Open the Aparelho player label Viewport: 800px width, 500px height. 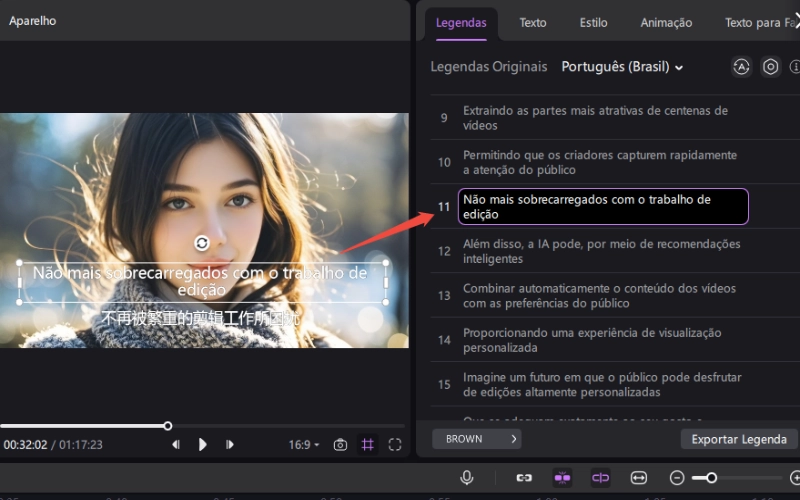pyautogui.click(x=33, y=21)
